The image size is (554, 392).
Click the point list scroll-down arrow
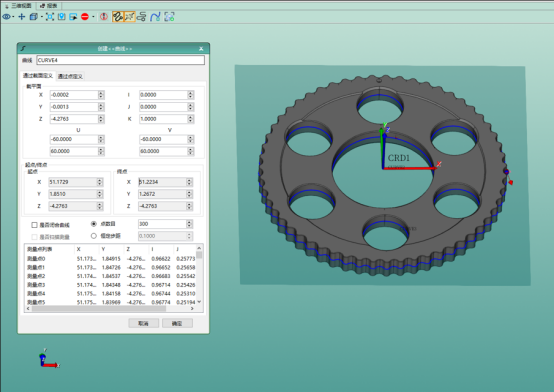tap(199, 302)
